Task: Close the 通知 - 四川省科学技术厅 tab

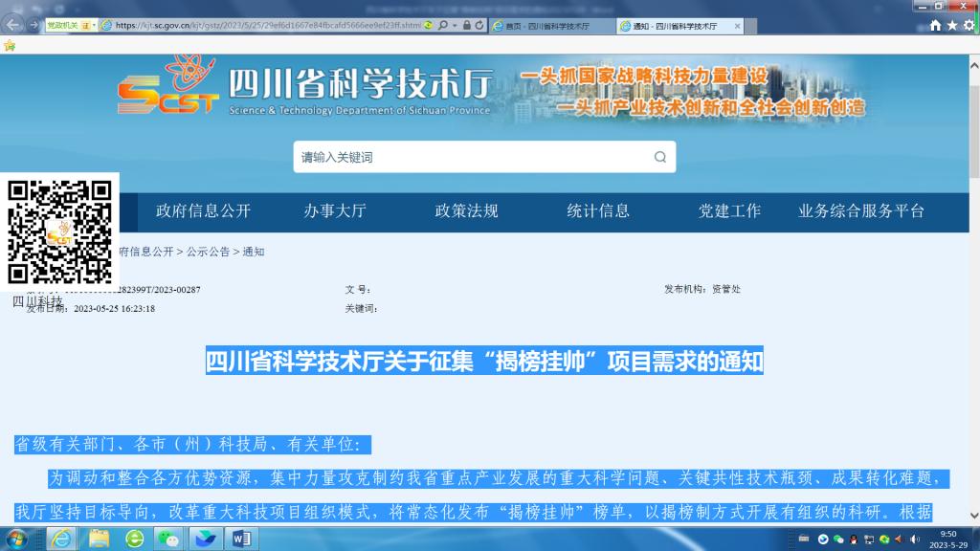Action: pos(737,26)
